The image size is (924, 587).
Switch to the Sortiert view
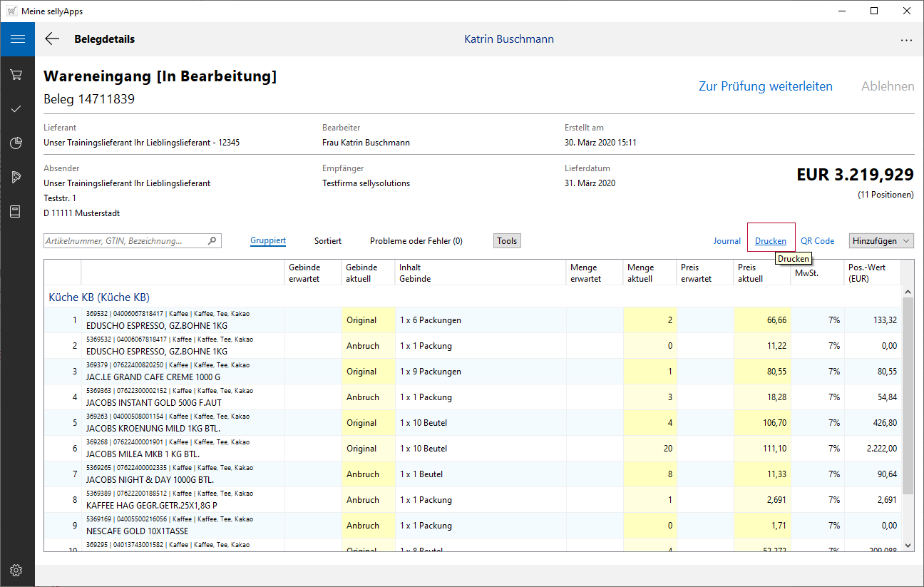pos(328,241)
